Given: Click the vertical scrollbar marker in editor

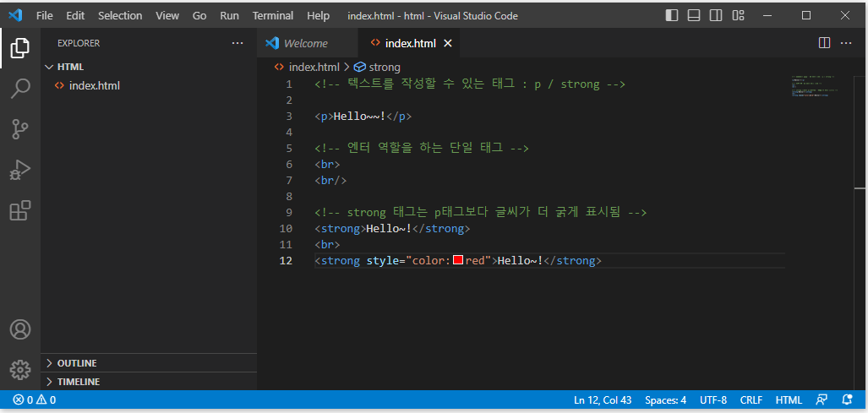Looking at the screenshot, I should (860, 189).
